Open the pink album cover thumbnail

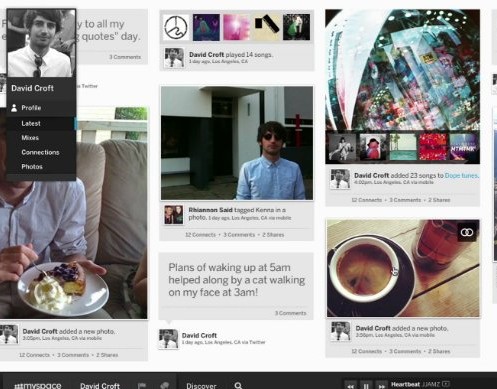click(236, 27)
